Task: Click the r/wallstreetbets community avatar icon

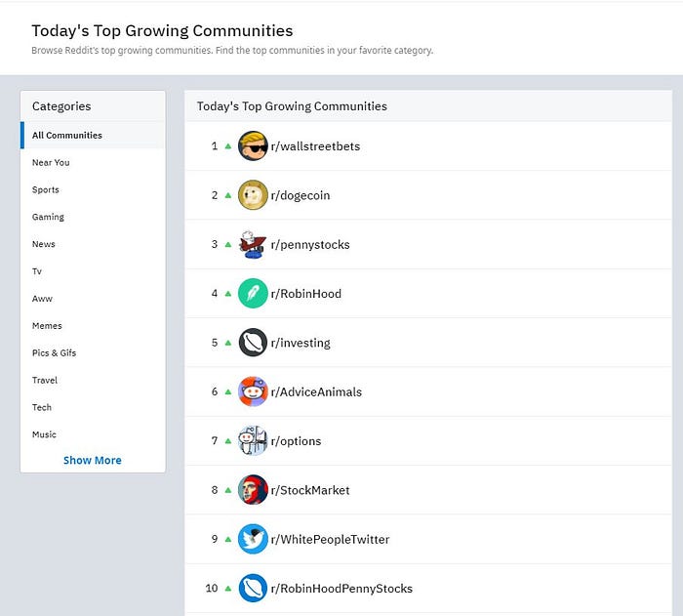Action: tap(253, 146)
